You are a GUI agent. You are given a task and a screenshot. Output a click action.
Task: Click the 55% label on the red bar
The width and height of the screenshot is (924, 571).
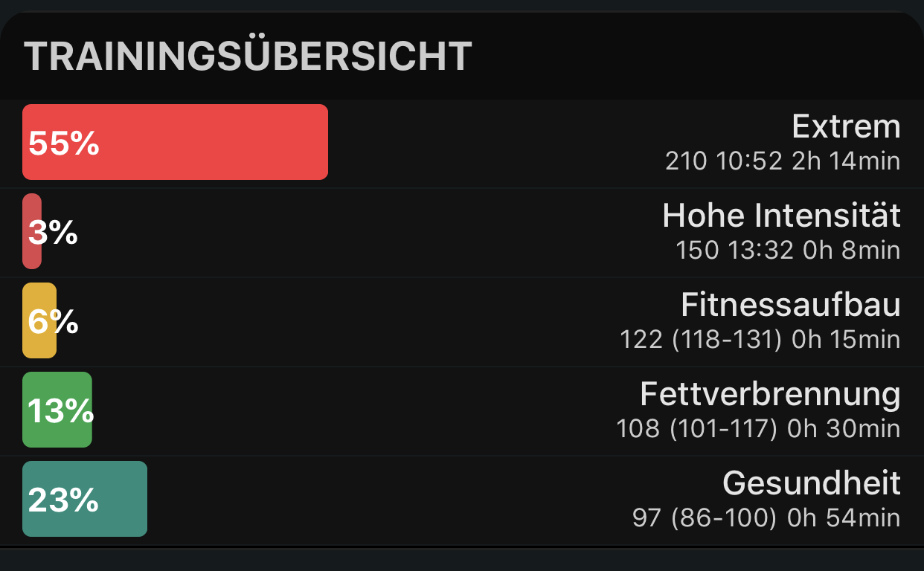62,145
